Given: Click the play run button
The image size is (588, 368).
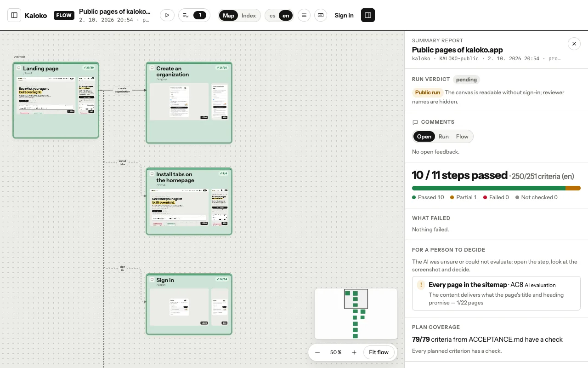Looking at the screenshot, I should click(x=167, y=15).
